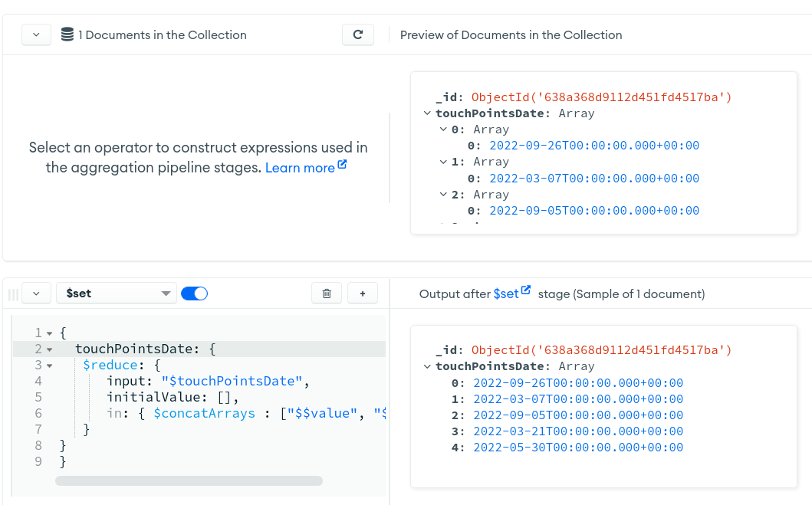This screenshot has height=505, width=812.
Task: Click the database stack icon
Action: tap(67, 34)
